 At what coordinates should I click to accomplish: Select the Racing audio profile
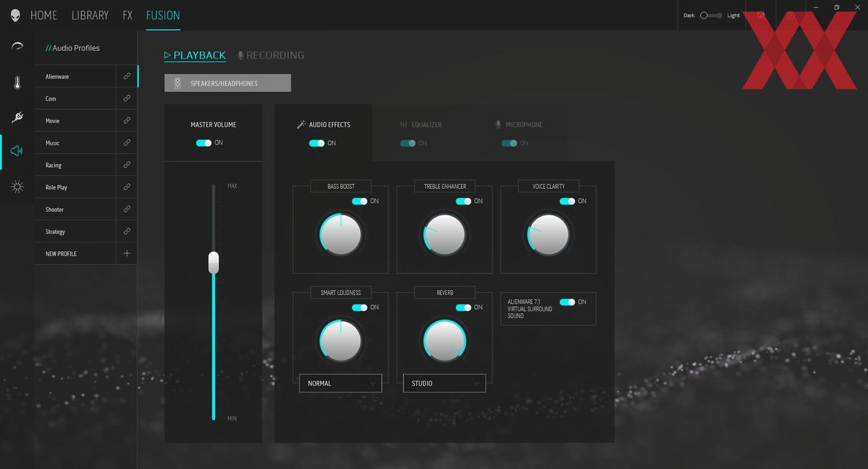coord(75,165)
